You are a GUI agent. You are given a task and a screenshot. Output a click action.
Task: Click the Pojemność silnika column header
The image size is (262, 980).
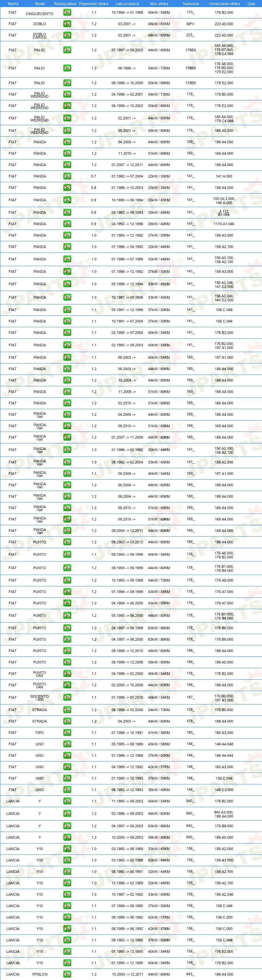point(93,3)
